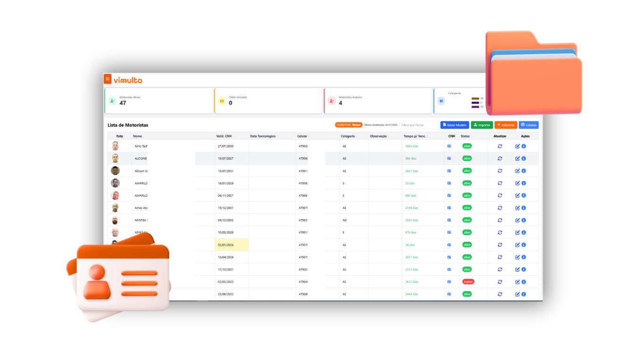Click the Baixar Modelo button

coord(454,125)
